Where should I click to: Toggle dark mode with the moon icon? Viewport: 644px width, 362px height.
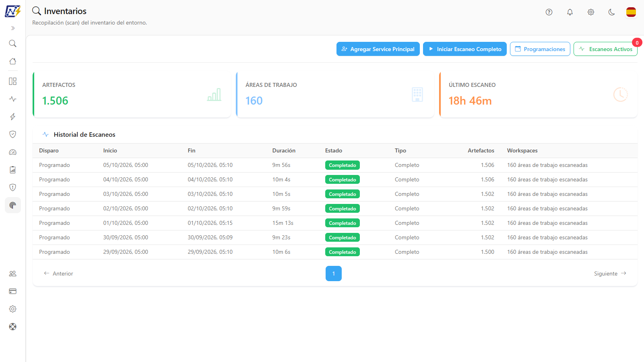tap(612, 12)
